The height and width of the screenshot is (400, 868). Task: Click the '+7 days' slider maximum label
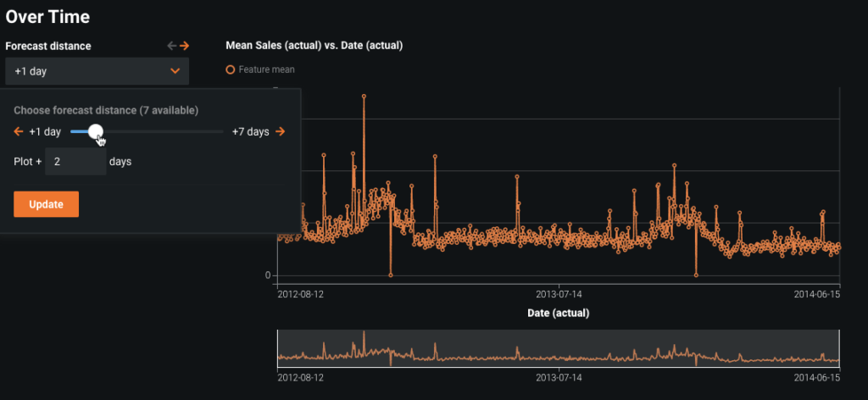coord(251,131)
